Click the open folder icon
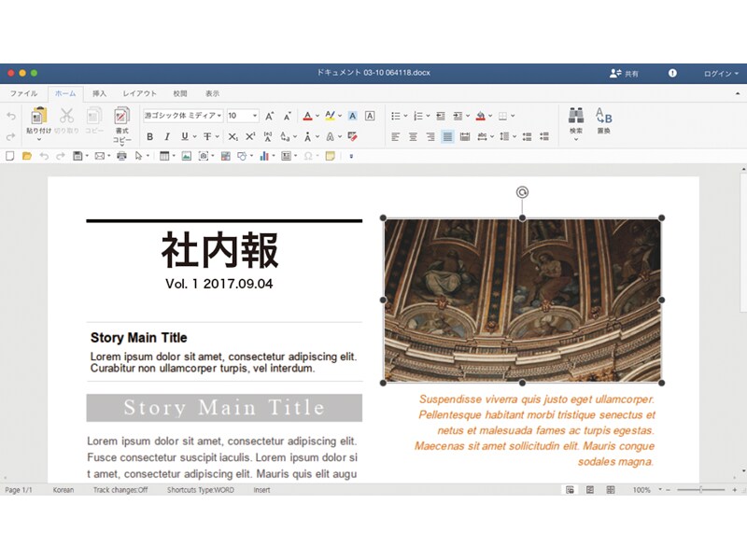This screenshot has height=560, width=747. point(27,156)
